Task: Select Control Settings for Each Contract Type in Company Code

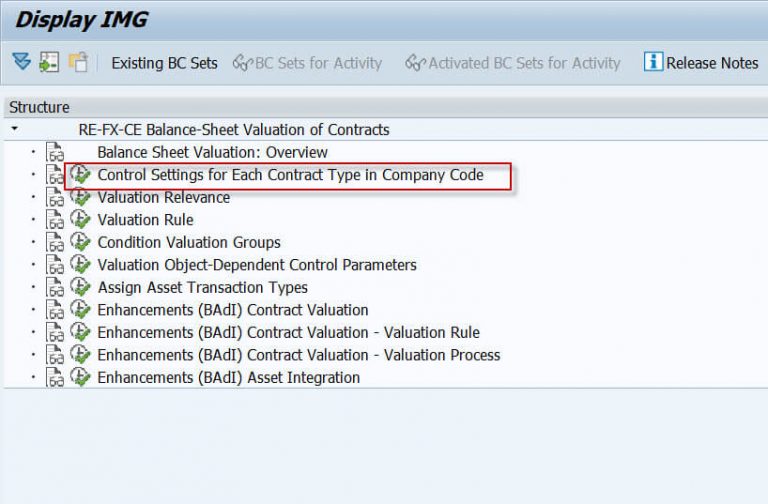Action: pos(290,175)
